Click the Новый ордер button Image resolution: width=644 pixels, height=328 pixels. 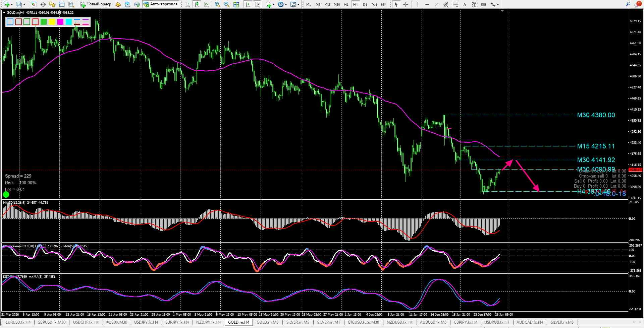[x=96, y=4]
